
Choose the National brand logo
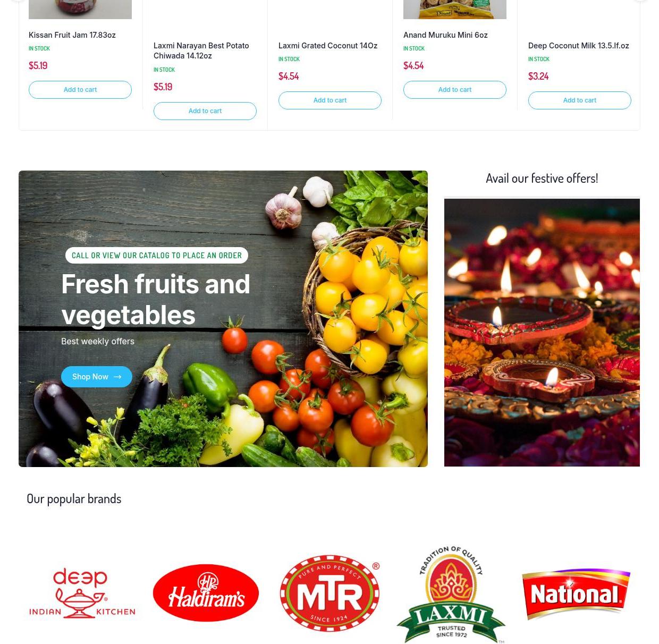click(576, 594)
